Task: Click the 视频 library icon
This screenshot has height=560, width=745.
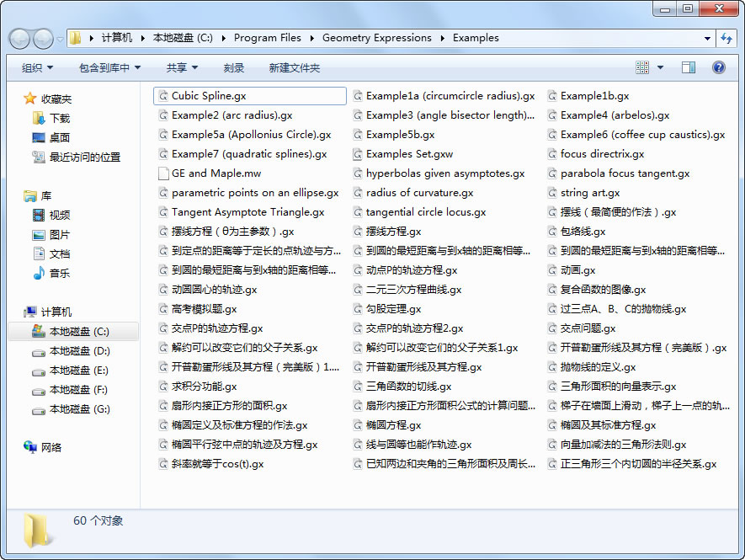Action: (39, 215)
